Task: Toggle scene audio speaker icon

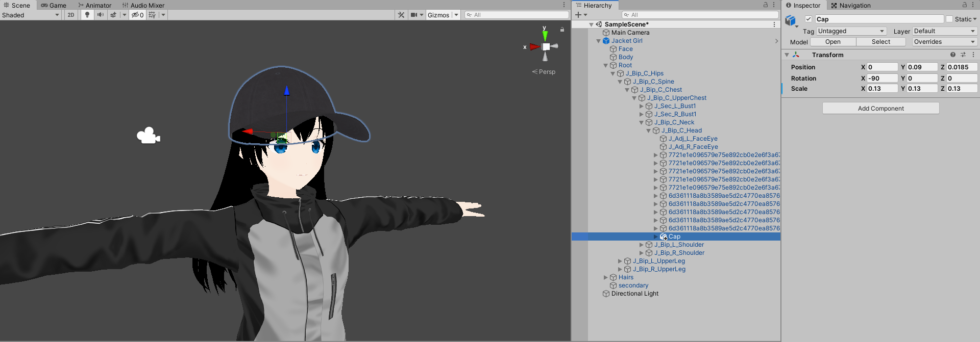Action: [101, 15]
